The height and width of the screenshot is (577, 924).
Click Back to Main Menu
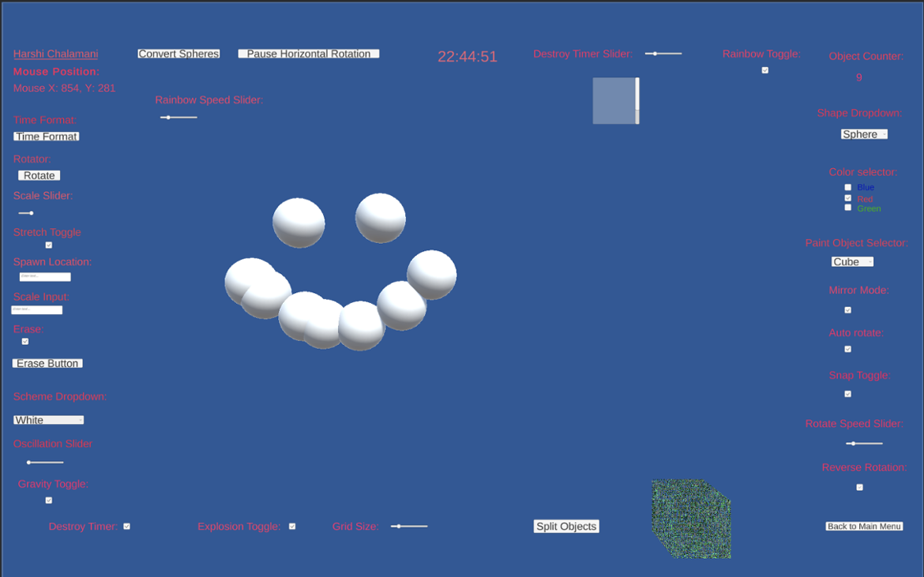(864, 526)
